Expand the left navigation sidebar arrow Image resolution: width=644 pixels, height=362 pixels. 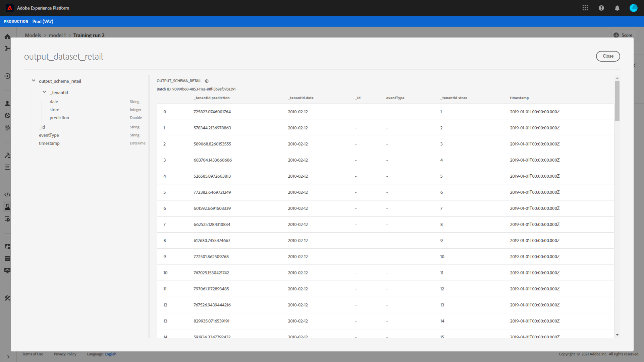(x=8, y=357)
